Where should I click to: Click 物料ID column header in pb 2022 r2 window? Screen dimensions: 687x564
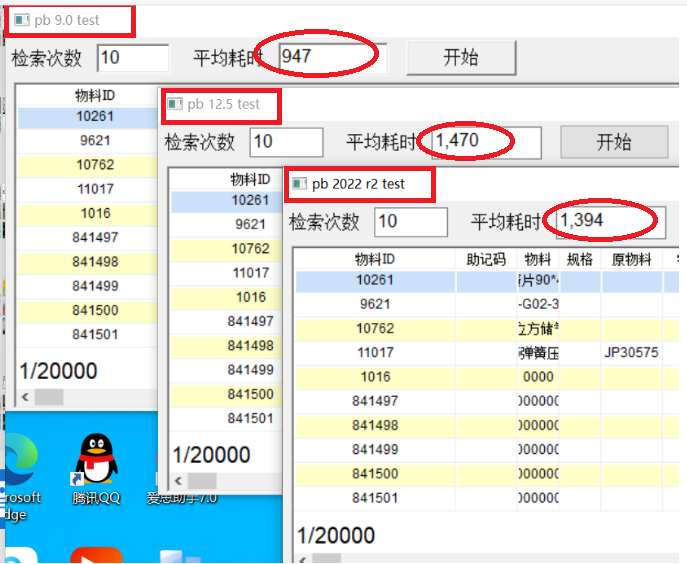point(375,259)
